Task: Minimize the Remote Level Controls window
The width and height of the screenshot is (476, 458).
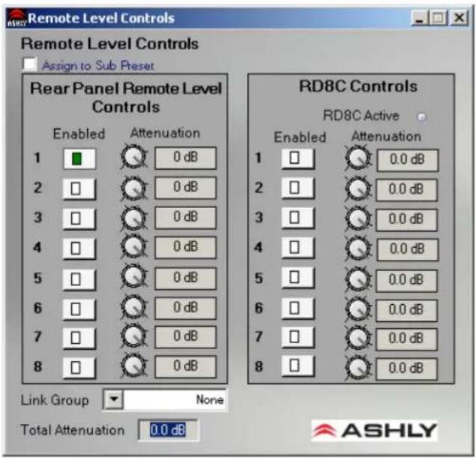Action: (420, 18)
